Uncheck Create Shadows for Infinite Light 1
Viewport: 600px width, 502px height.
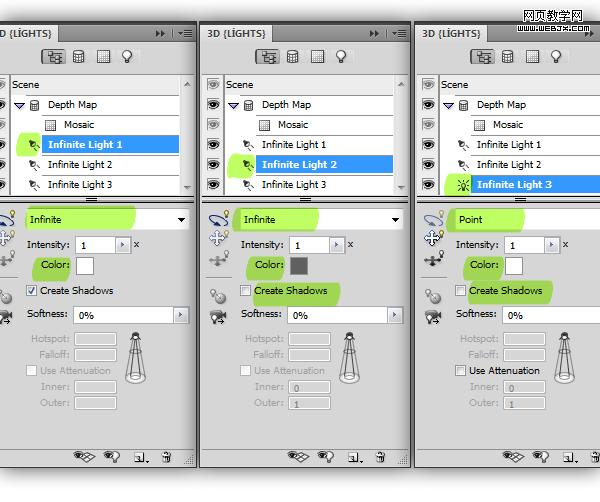tap(31, 290)
